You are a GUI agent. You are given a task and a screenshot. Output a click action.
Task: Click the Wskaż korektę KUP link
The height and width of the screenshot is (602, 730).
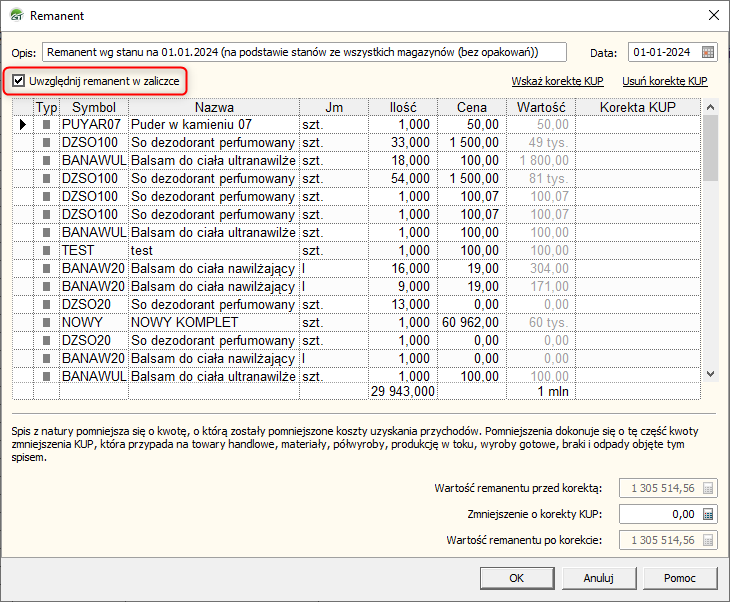(558, 81)
